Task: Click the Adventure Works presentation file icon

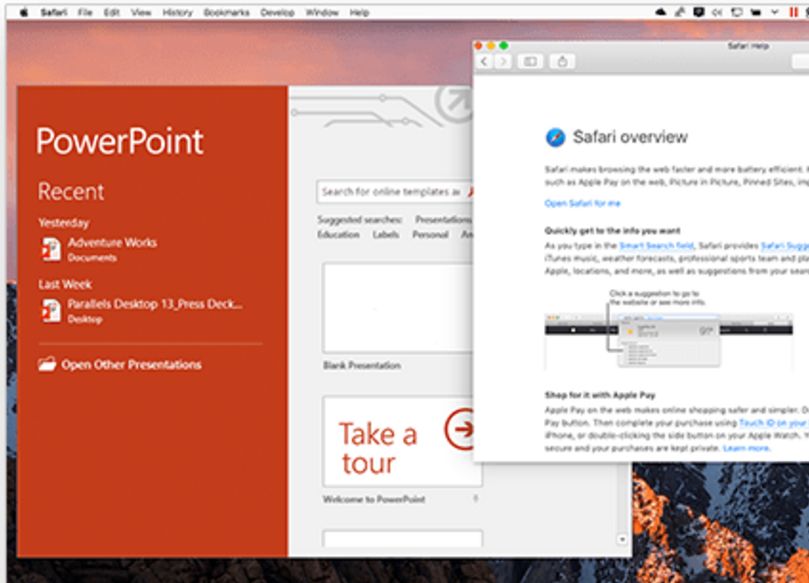Action: (52, 249)
